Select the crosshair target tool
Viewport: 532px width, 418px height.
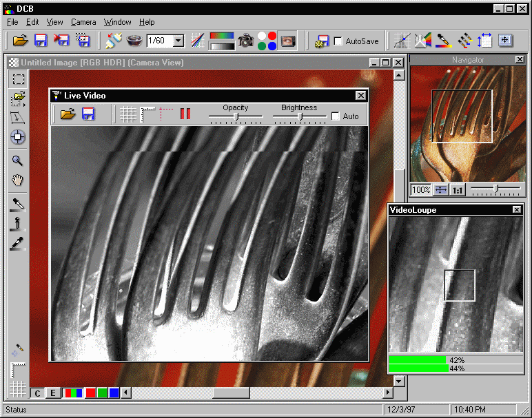click(x=18, y=137)
